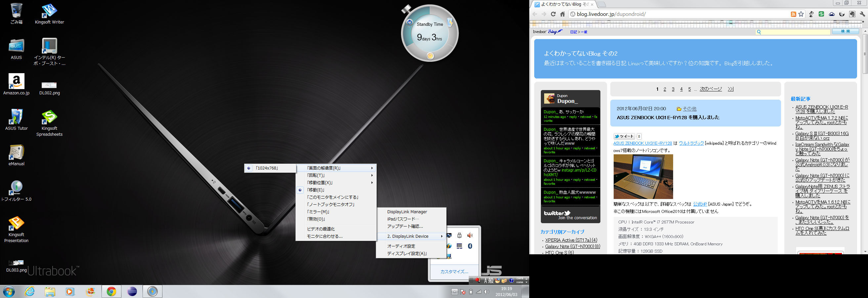Viewport: 868px width, 298px height.
Task: Open the その他 category link
Action: point(689,109)
